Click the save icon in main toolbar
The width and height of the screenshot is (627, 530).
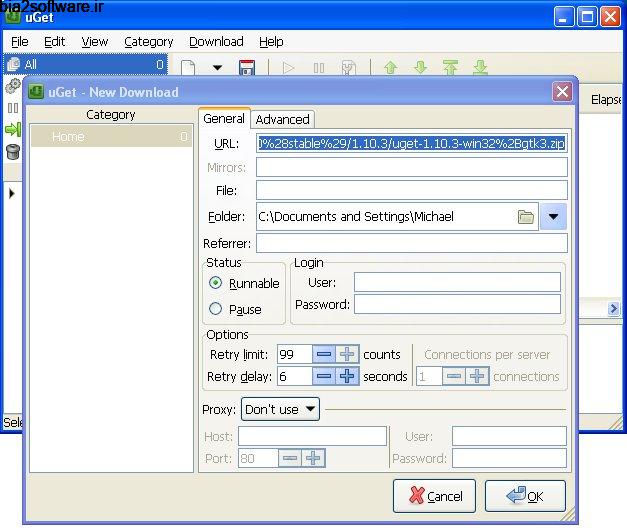247,69
